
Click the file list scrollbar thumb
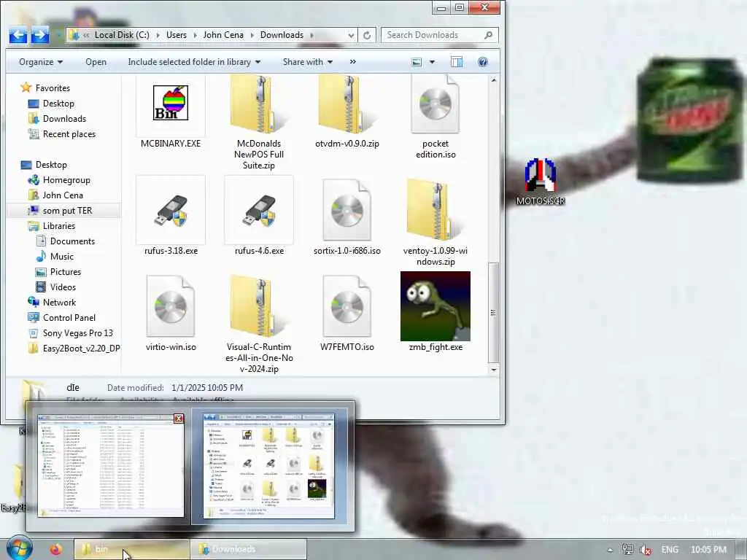[x=494, y=312]
